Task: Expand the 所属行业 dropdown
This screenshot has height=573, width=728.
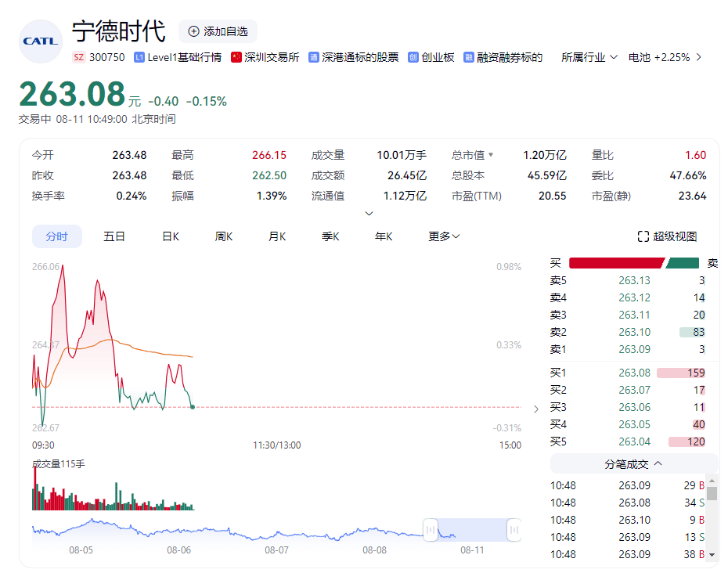Action: point(589,57)
